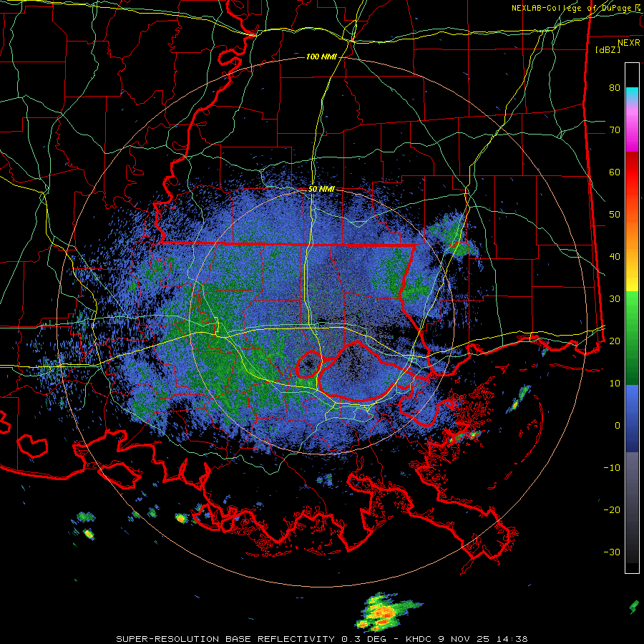The width and height of the screenshot is (644, 644).
Task: Click the -10 value on the dBZ scale
Action: (612, 468)
